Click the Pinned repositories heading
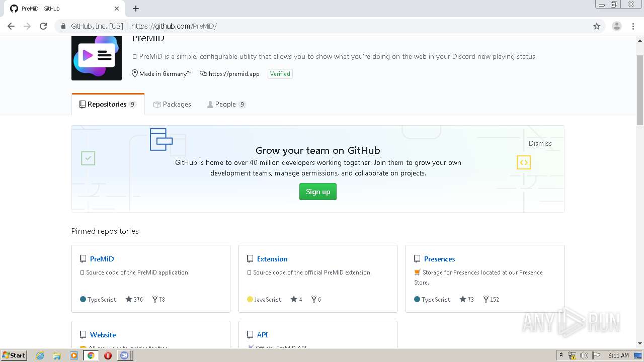Image resolution: width=644 pixels, height=362 pixels. pos(105,231)
